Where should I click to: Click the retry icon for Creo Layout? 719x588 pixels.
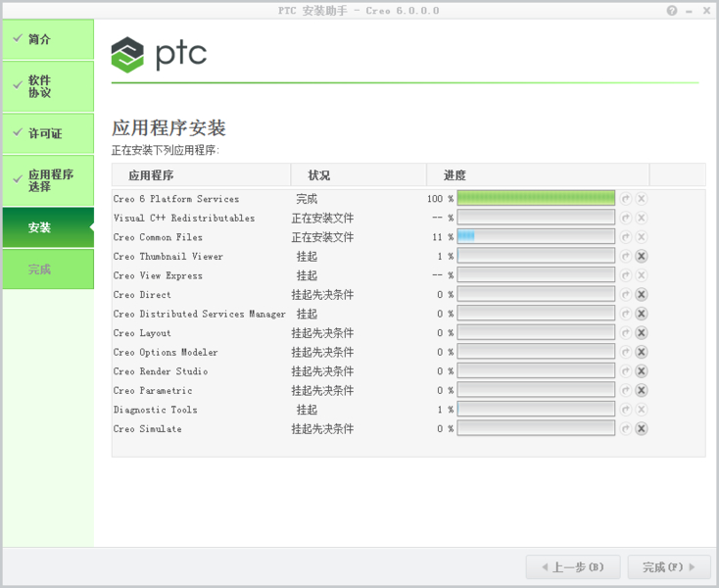point(626,333)
